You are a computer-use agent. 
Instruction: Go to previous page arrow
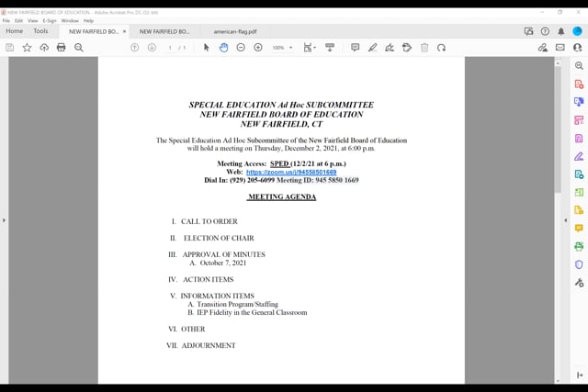pos(135,48)
